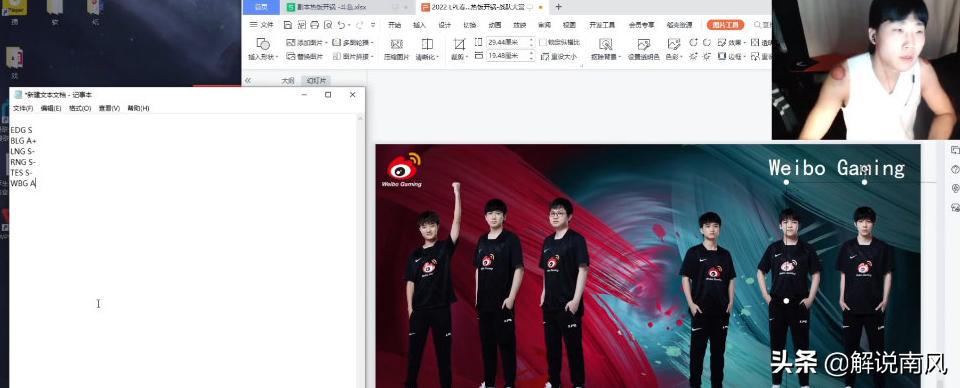This screenshot has height=388, width=960.
Task: Click the decrease brightness sun icon
Action: pyautogui.click(x=707, y=56)
